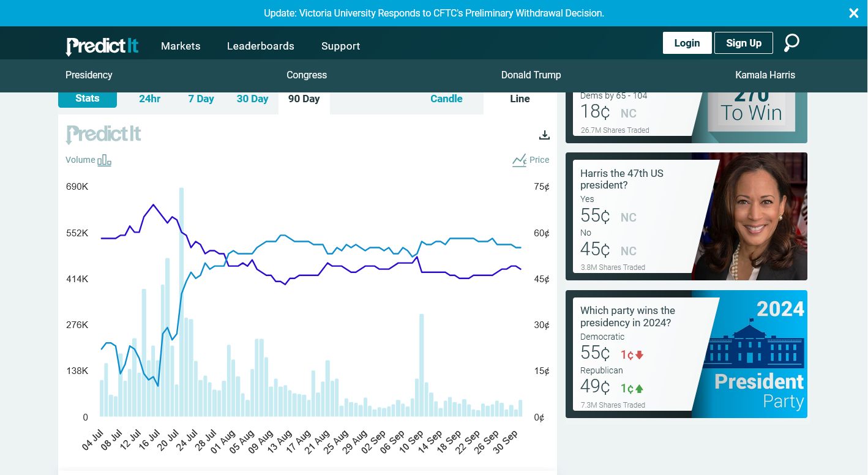868x475 pixels.
Task: Select the 24hr time range tab
Action: pyautogui.click(x=149, y=99)
